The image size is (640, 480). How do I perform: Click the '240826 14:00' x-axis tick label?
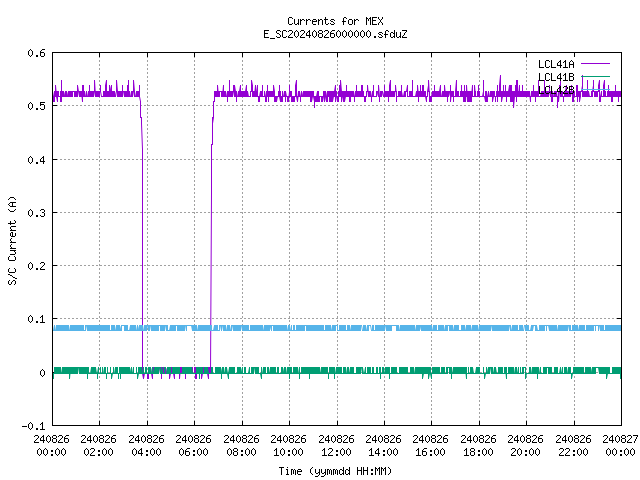coord(383,446)
